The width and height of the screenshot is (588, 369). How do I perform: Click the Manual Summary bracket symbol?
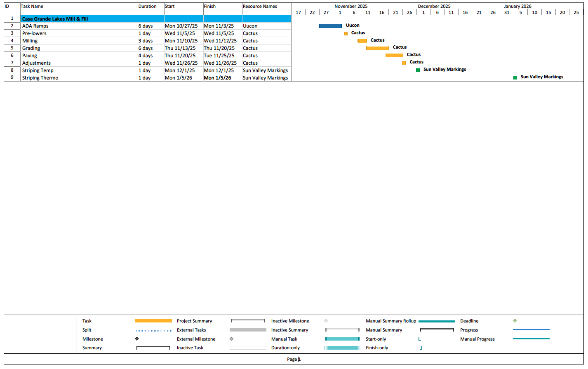coord(437,330)
